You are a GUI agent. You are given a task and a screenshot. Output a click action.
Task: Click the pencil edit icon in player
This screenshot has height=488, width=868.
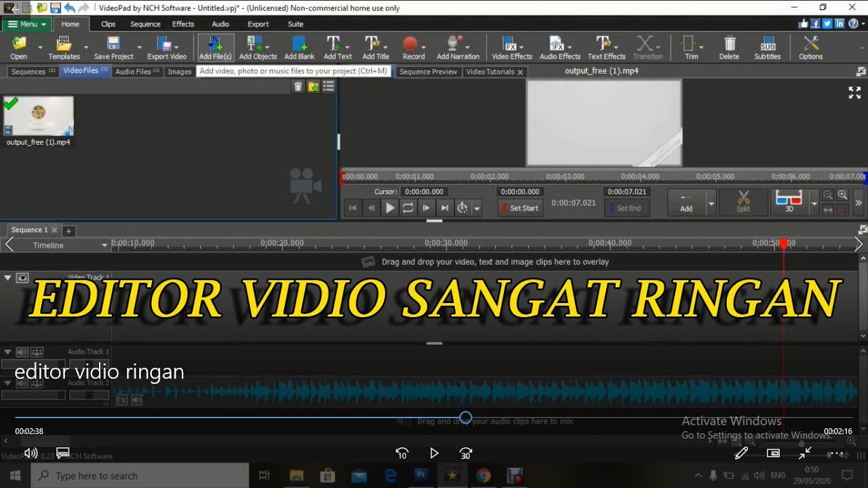(x=741, y=453)
